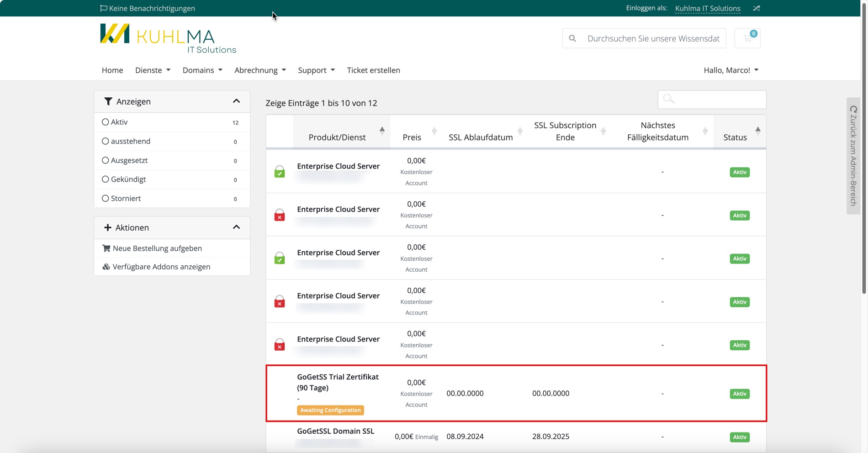Sort table by Produkt/Dienst column
This screenshot has height=453, width=868.
342,132
